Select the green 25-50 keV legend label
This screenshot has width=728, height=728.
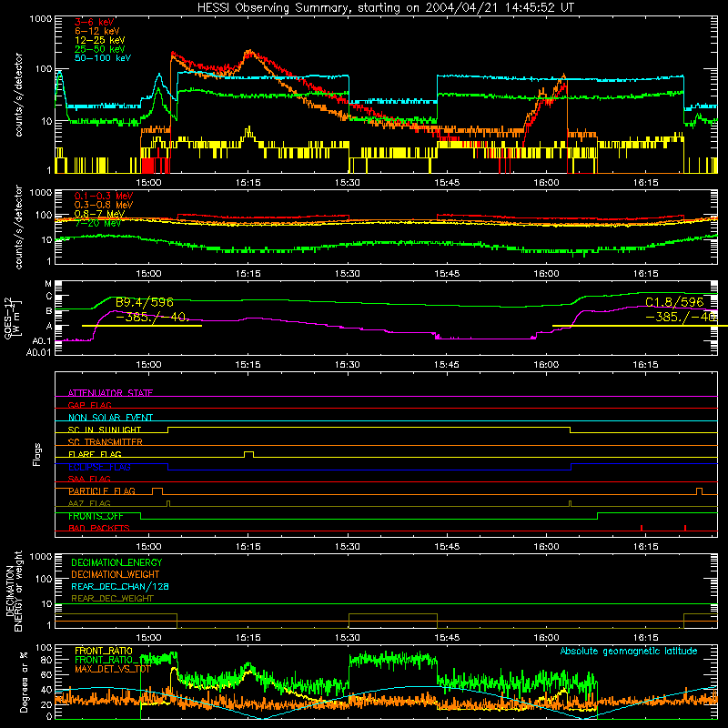[x=100, y=49]
